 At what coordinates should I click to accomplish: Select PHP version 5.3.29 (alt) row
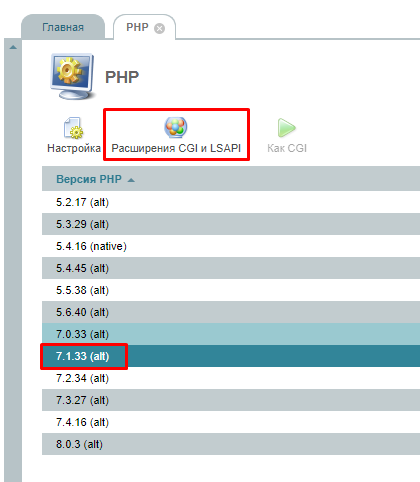pos(231,224)
